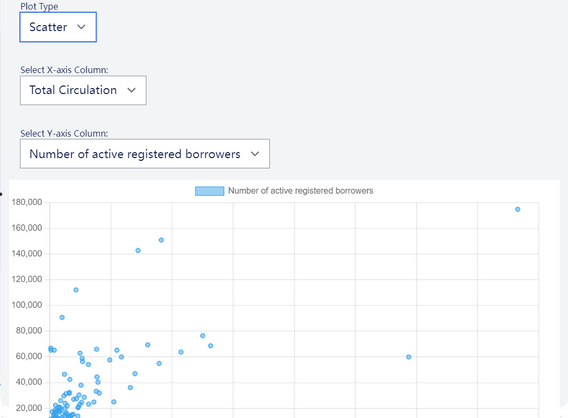Click the Select Y-axis Column label
The height and width of the screenshot is (418, 568).
[64, 134]
